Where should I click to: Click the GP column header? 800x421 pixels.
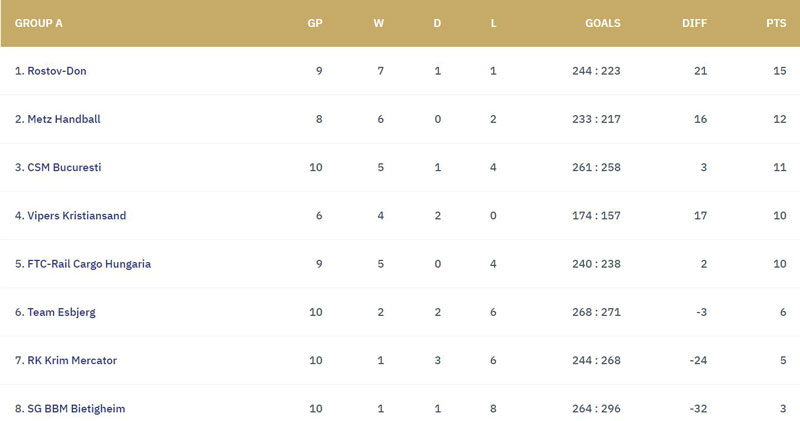tap(315, 23)
